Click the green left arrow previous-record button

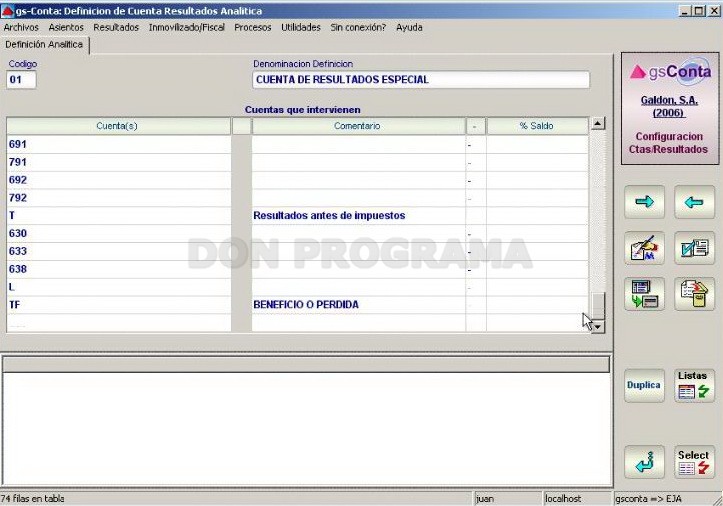(694, 202)
